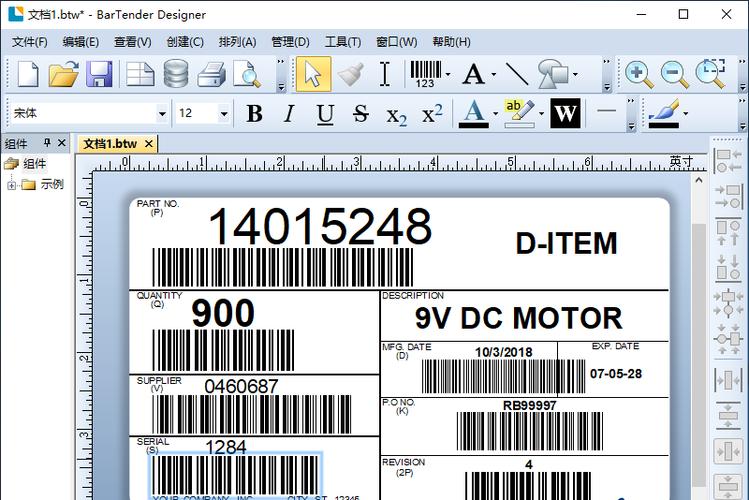749x500 pixels.
Task: Open the 编辑(E) menu
Action: pyautogui.click(x=81, y=42)
